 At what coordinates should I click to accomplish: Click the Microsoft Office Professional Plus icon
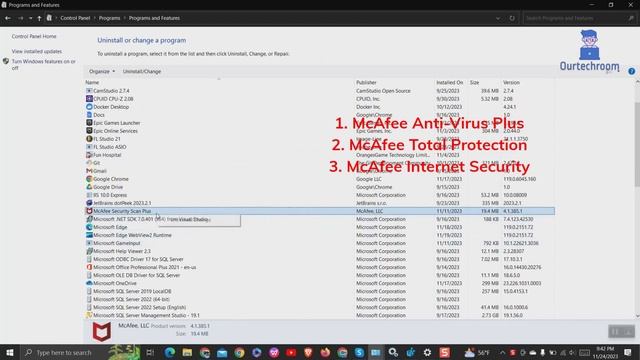point(89,267)
